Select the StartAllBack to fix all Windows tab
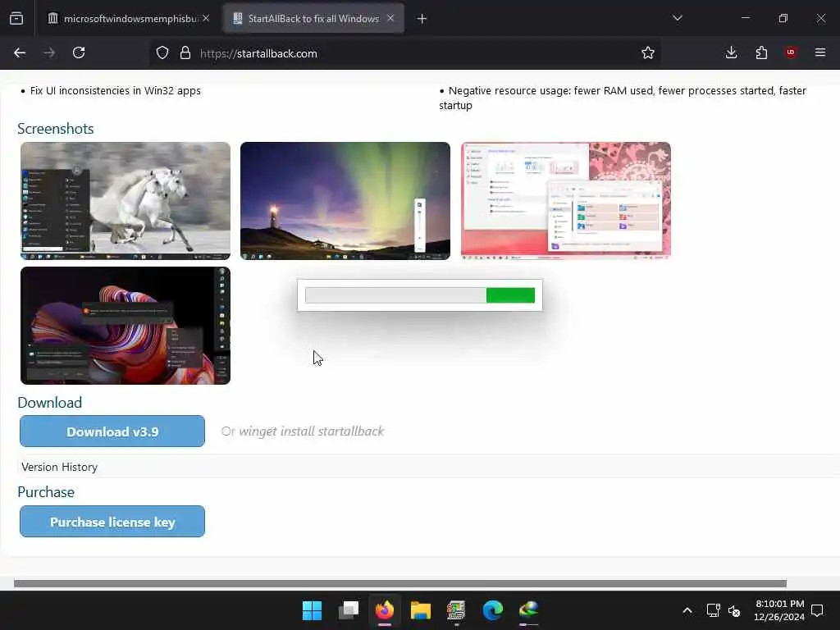This screenshot has height=630, width=840. click(313, 19)
